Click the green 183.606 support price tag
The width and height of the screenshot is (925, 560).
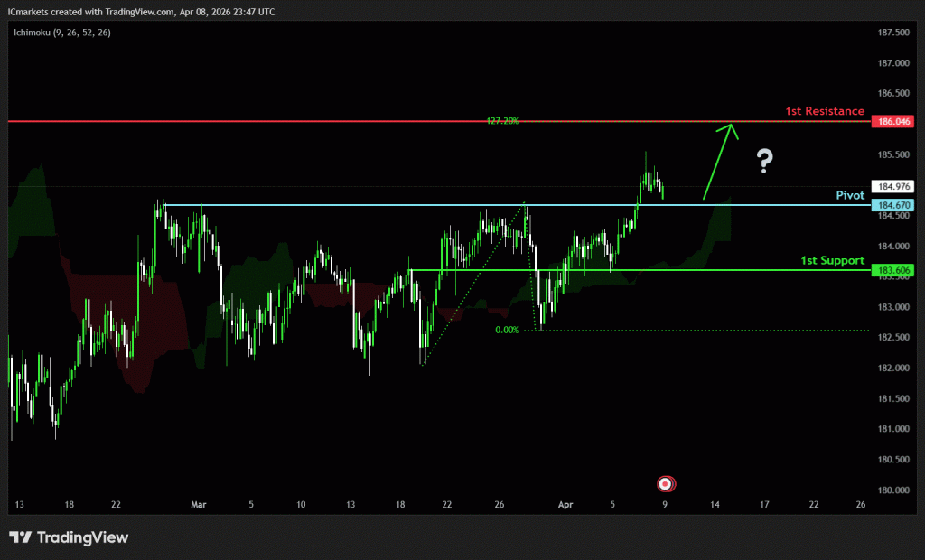[x=892, y=270]
